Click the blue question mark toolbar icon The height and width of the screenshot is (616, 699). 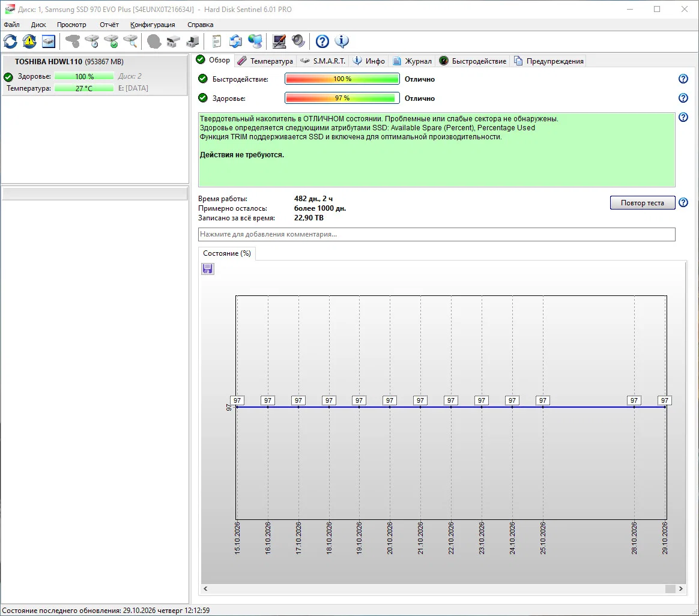point(322,41)
